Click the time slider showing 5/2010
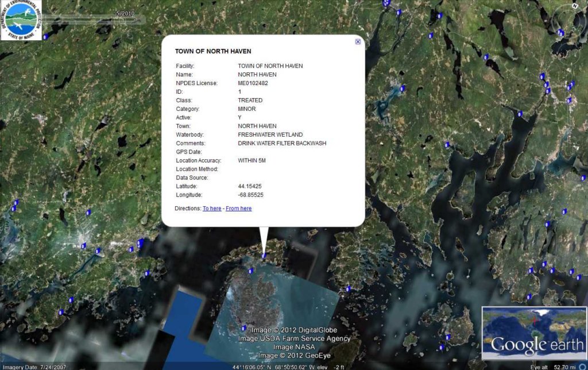 coord(94,19)
